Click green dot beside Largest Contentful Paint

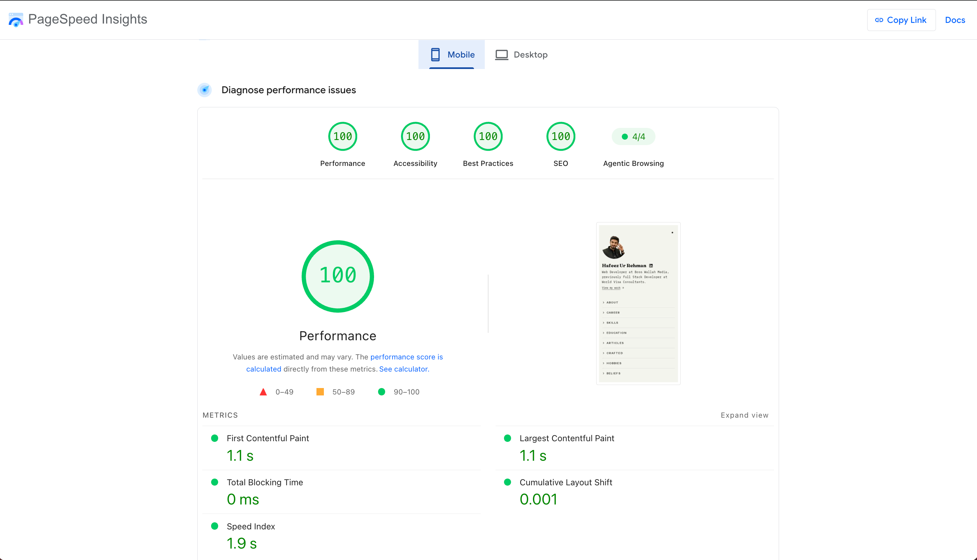coord(507,438)
